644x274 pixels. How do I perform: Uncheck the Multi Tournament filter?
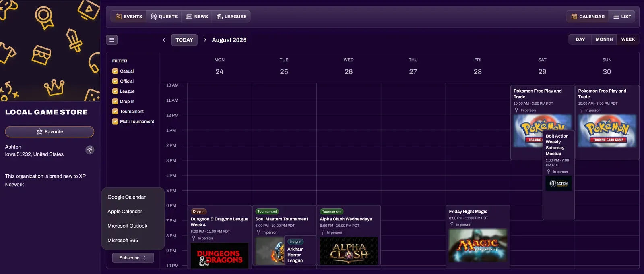115,121
